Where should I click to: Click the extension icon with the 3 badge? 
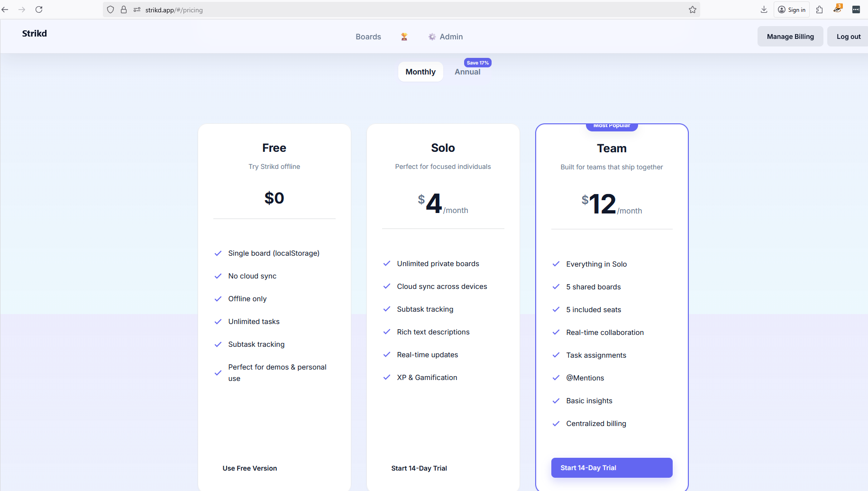[x=837, y=9]
